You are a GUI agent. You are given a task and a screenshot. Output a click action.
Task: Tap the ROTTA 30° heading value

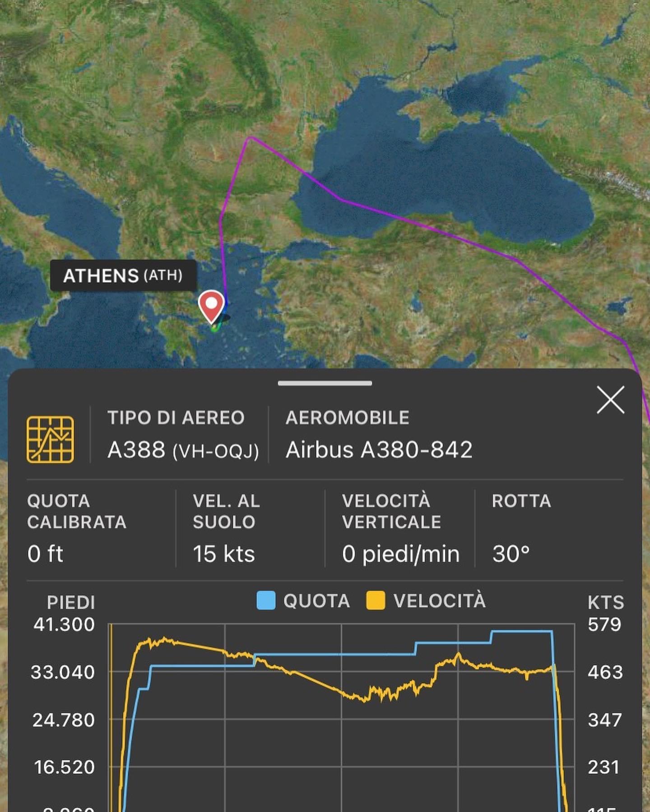click(x=511, y=554)
